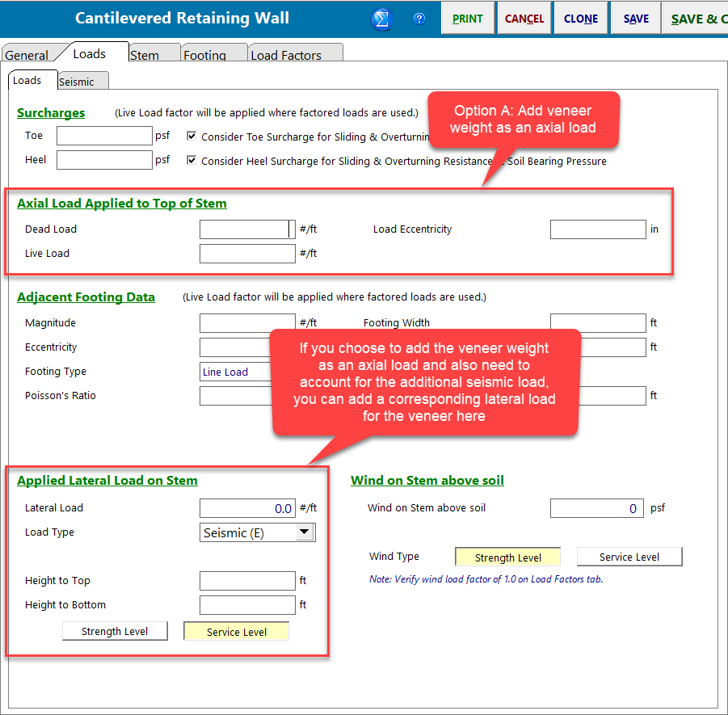Select Strength Level wind type
This screenshot has width=728, height=715.
pos(508,557)
